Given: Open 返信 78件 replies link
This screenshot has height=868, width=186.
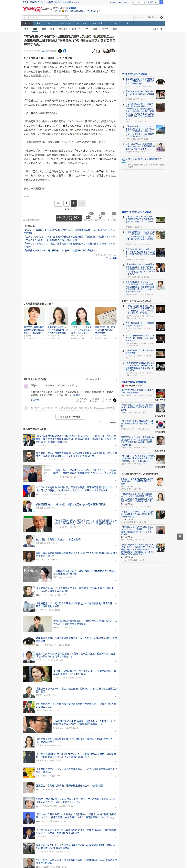Looking at the screenshot, I should [x=35, y=400].
